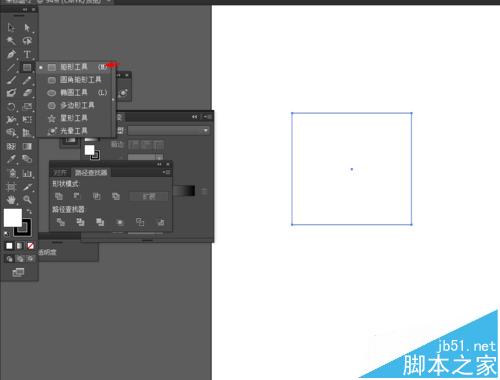Select the Pen tool
This screenshot has height=380, width=500.
click(11, 54)
